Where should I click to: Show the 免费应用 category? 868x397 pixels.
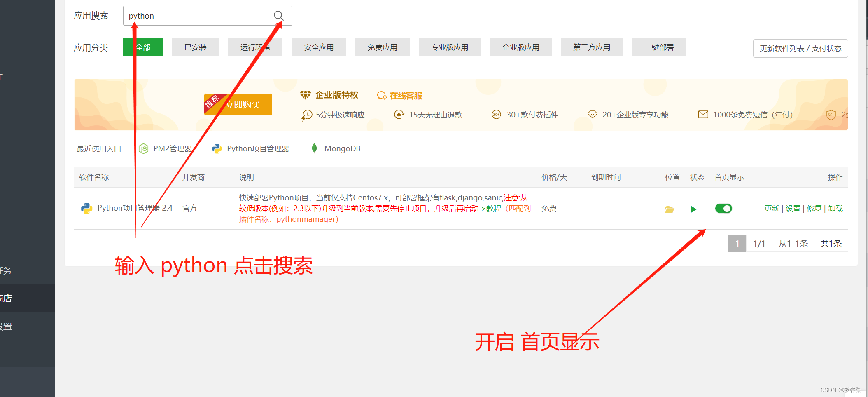point(383,47)
